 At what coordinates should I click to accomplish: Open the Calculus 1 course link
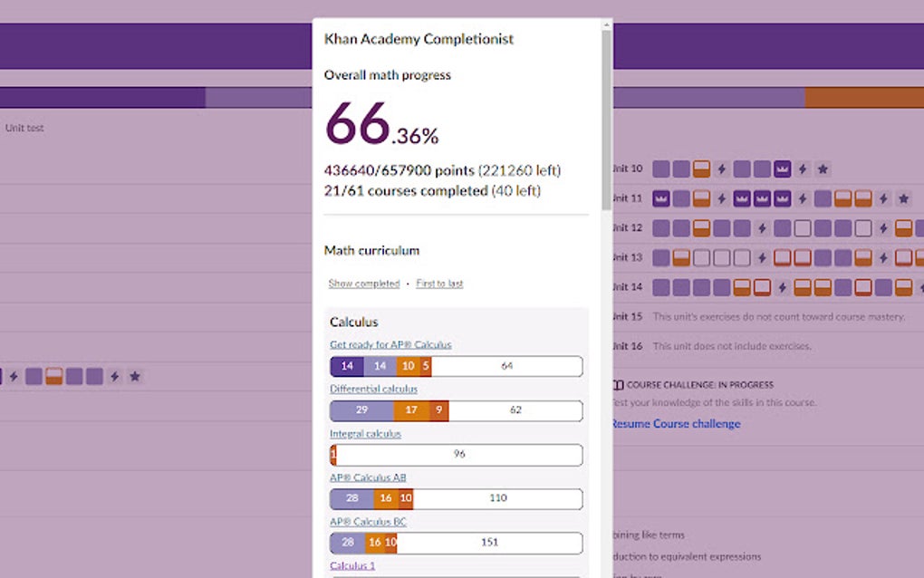(x=351, y=564)
